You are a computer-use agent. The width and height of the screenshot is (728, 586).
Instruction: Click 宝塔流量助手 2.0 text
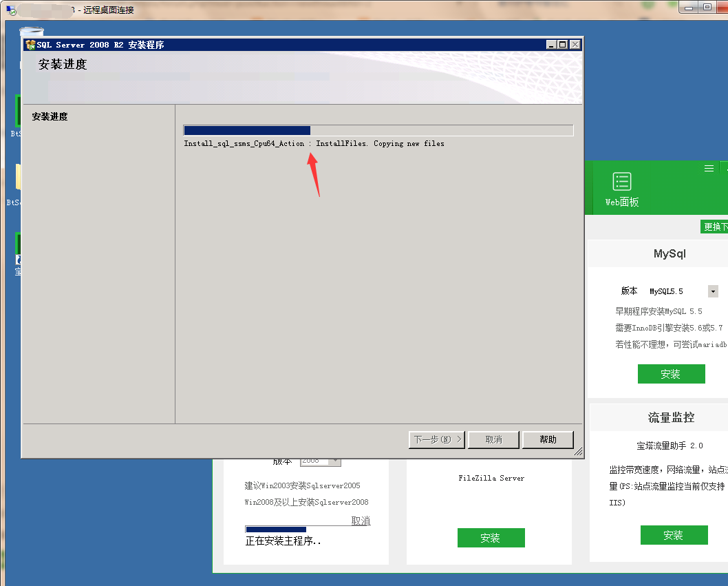tap(670, 446)
